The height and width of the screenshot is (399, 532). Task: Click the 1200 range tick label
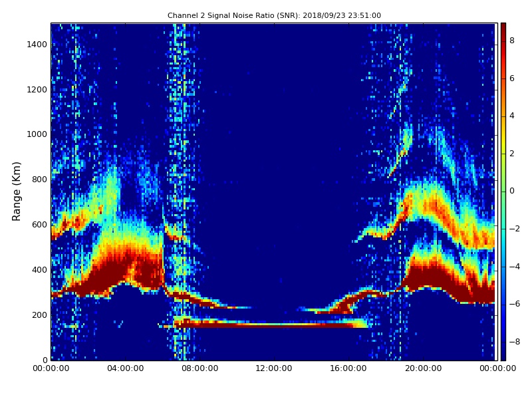point(37,90)
